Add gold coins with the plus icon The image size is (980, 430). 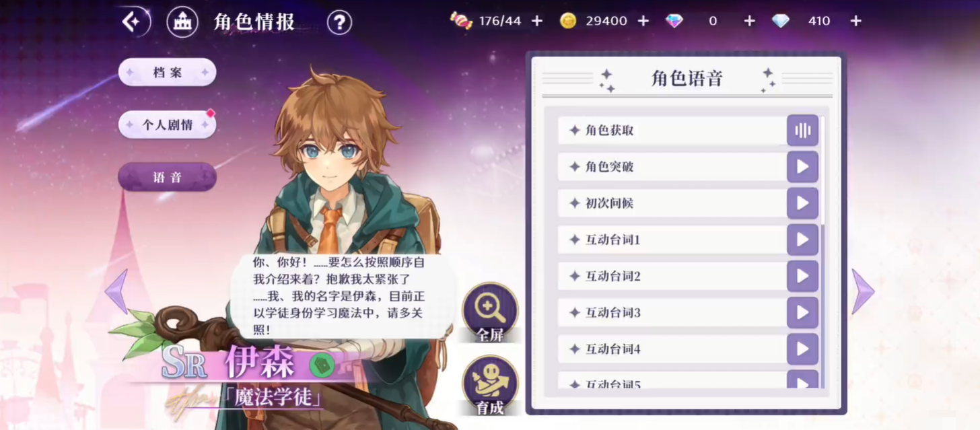pyautogui.click(x=643, y=21)
